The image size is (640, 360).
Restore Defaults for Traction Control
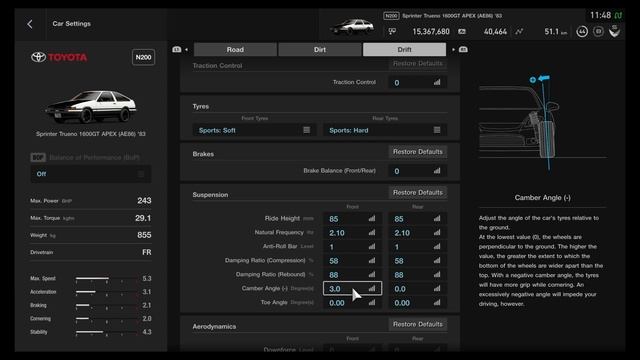pyautogui.click(x=418, y=63)
